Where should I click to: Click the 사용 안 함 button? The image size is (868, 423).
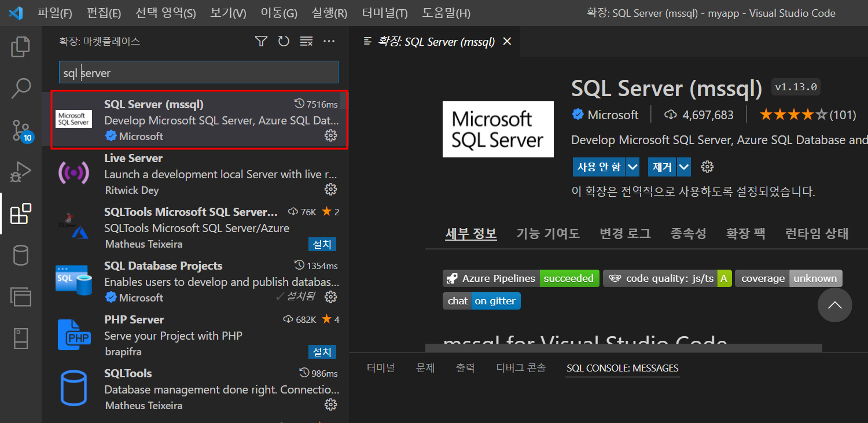599,167
